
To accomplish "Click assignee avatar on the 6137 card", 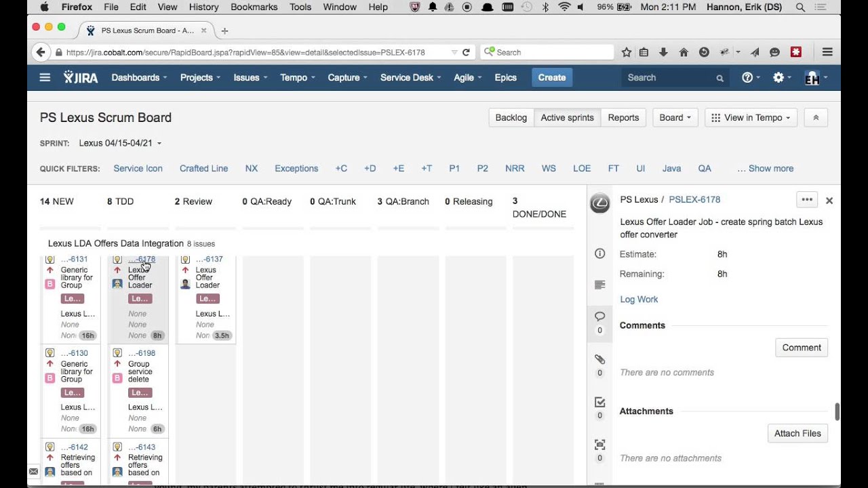I will [x=185, y=284].
